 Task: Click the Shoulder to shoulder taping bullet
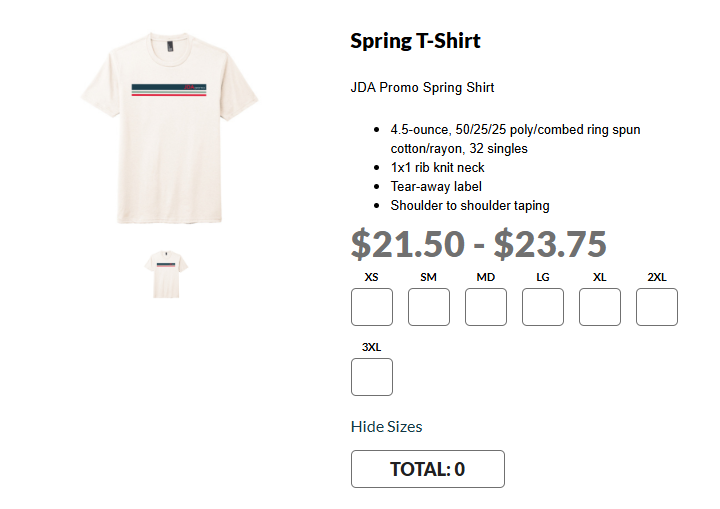click(469, 206)
